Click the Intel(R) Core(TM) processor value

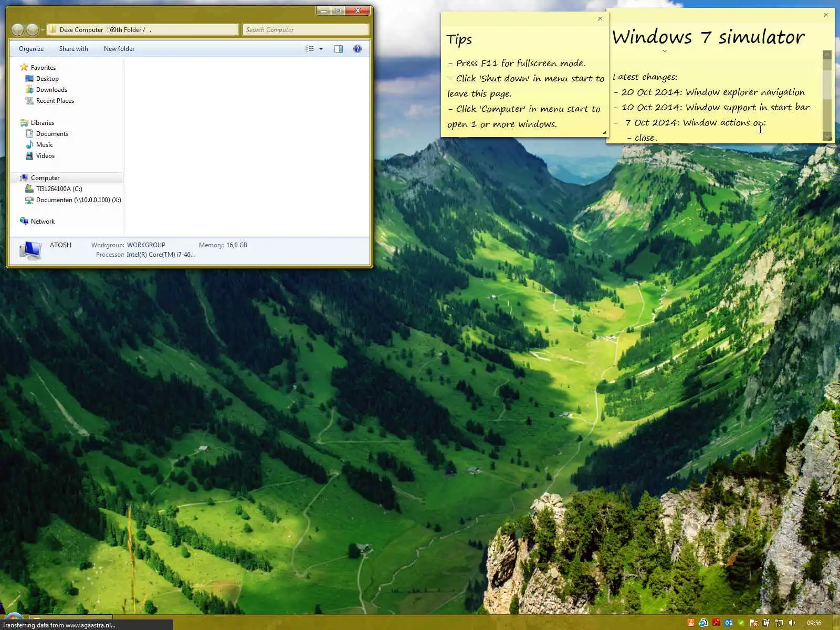pyautogui.click(x=161, y=255)
